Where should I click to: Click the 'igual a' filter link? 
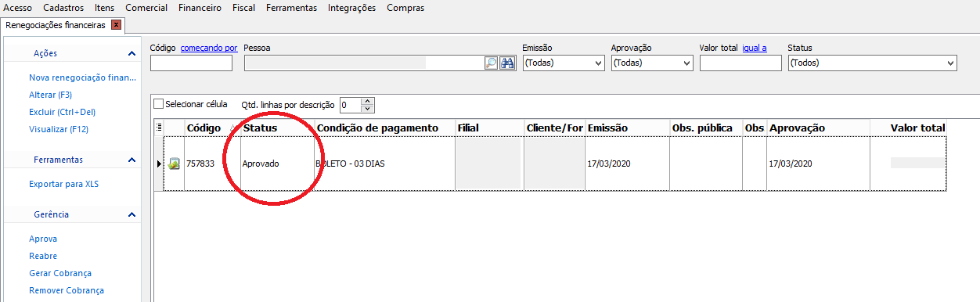pyautogui.click(x=755, y=48)
